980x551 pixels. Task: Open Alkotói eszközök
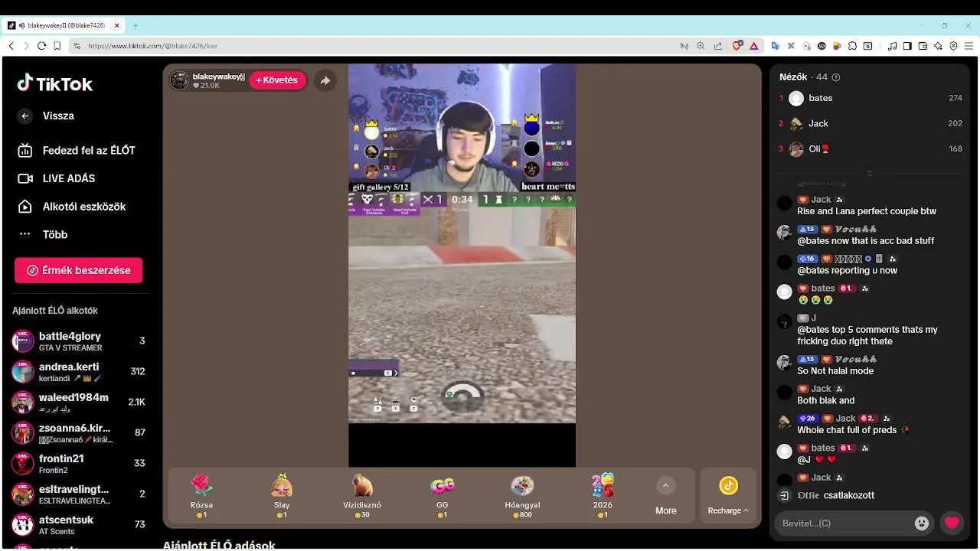(x=71, y=207)
